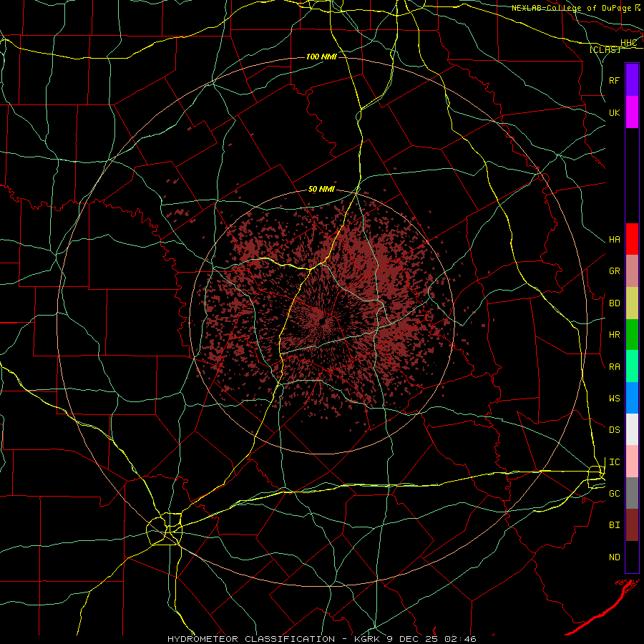Click the HR legend label
Image resolution: width=644 pixels, height=644 pixels.
[x=614, y=335]
